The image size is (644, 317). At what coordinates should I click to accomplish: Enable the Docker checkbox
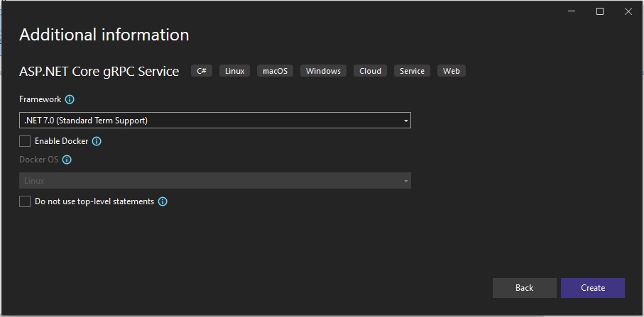click(x=25, y=141)
